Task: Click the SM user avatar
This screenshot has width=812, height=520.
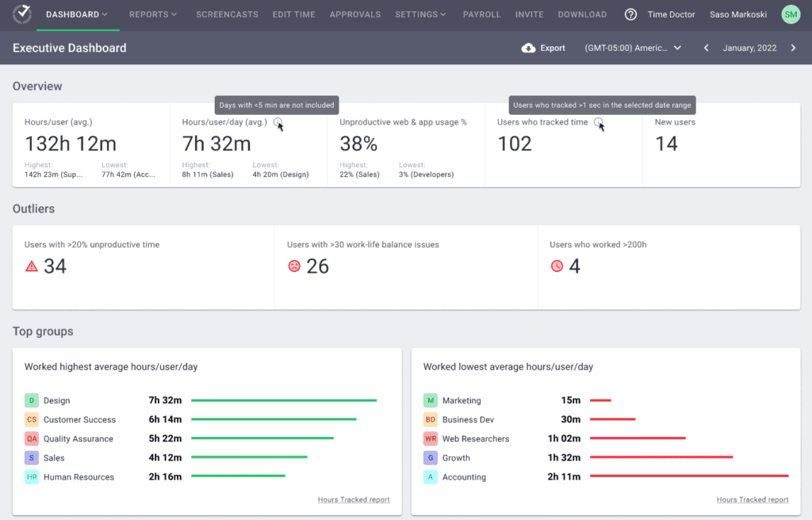Action: [x=790, y=13]
